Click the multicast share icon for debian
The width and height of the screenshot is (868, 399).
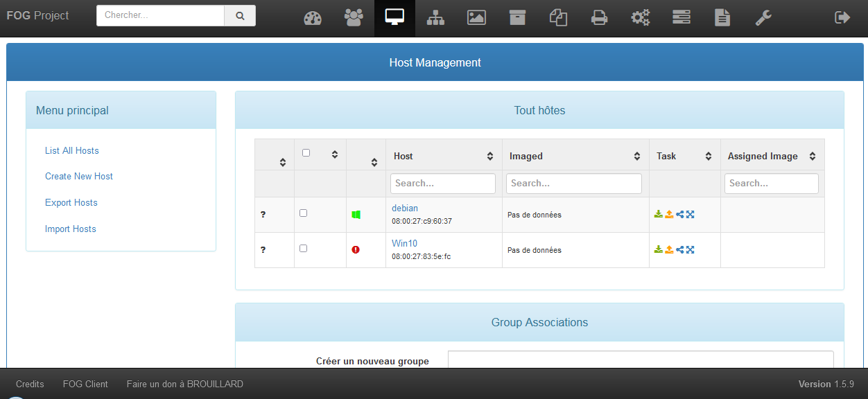[680, 214]
